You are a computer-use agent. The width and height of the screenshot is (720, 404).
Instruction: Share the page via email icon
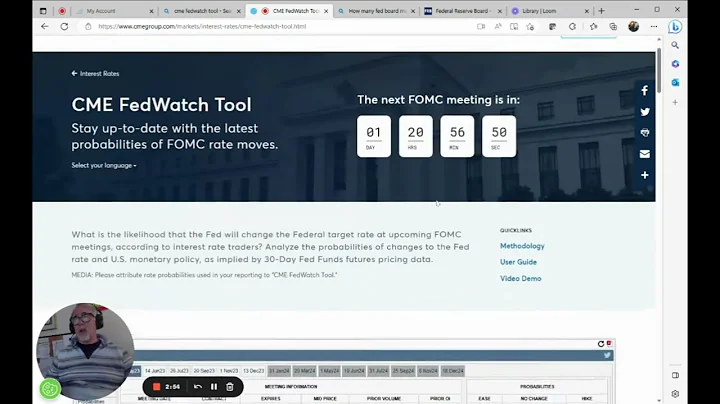(645, 154)
